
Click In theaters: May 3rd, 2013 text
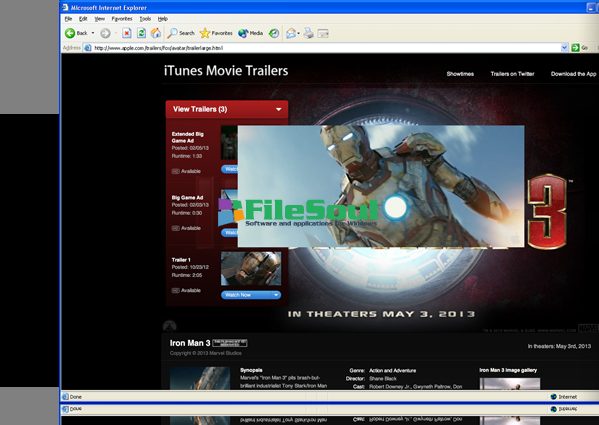pyautogui.click(x=559, y=346)
